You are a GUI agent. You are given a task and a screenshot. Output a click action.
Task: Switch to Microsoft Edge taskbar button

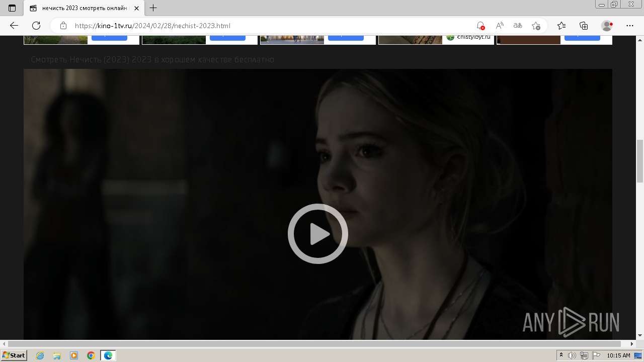click(x=108, y=355)
